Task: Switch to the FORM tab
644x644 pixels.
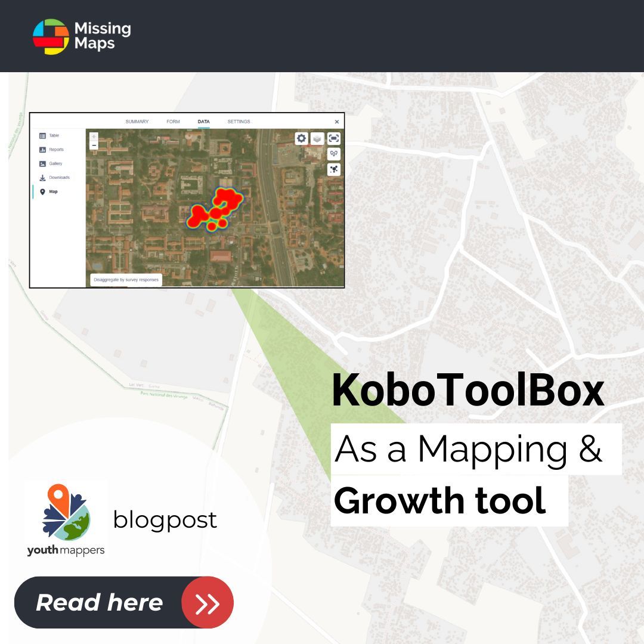Action: coord(174,122)
